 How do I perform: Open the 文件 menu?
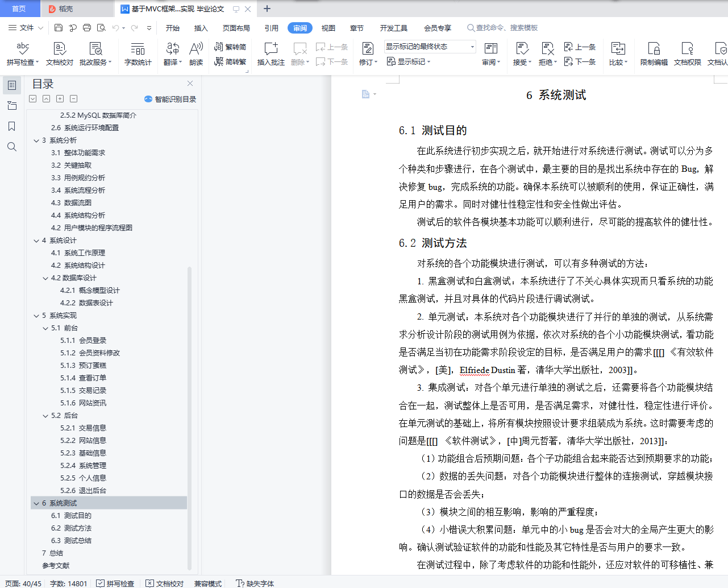26,27
